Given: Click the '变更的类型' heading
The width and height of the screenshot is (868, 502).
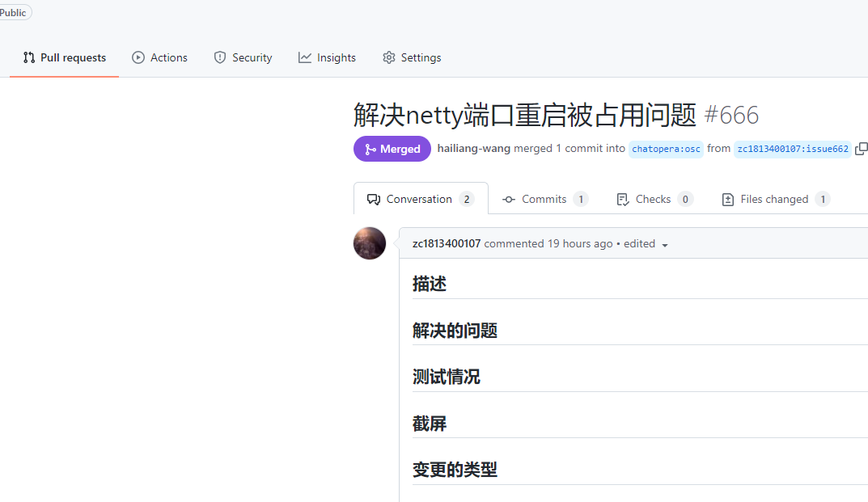Looking at the screenshot, I should pyautogui.click(x=455, y=470).
